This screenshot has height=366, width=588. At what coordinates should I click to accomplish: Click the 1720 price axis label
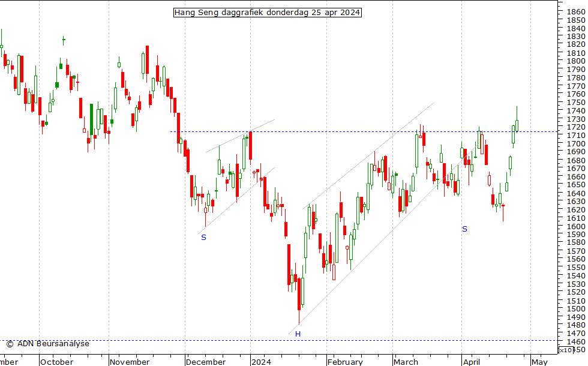(576, 127)
